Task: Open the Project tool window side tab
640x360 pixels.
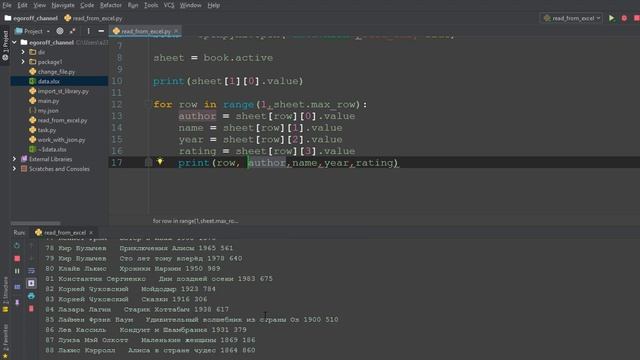Action: point(5,46)
